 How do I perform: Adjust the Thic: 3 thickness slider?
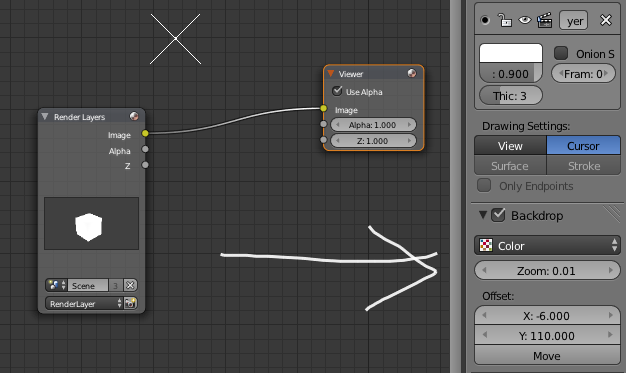pos(511,95)
